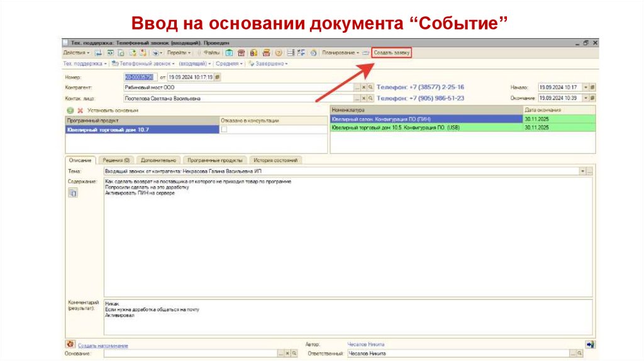The height and width of the screenshot is (361, 644).
Task: Toggle the Отказано в консультации checkbox
Action: [224, 130]
